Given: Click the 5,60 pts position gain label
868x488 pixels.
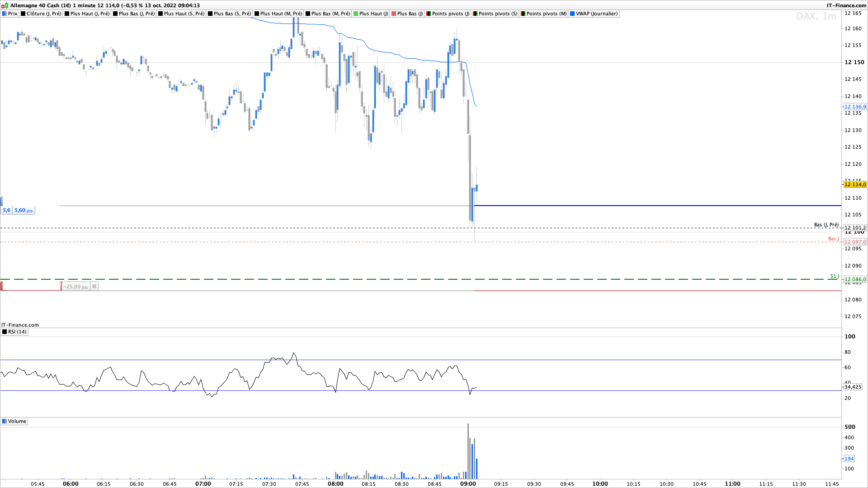Looking at the screenshot, I should tap(24, 211).
